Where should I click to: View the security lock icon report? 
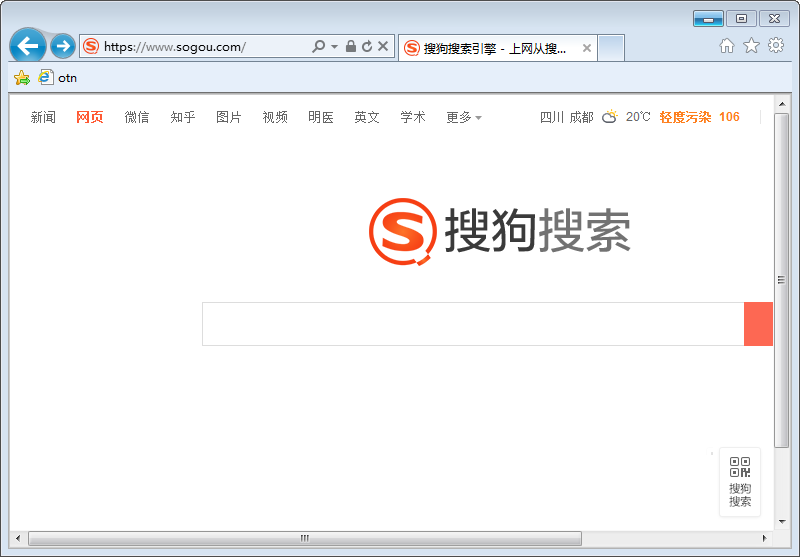[351, 46]
